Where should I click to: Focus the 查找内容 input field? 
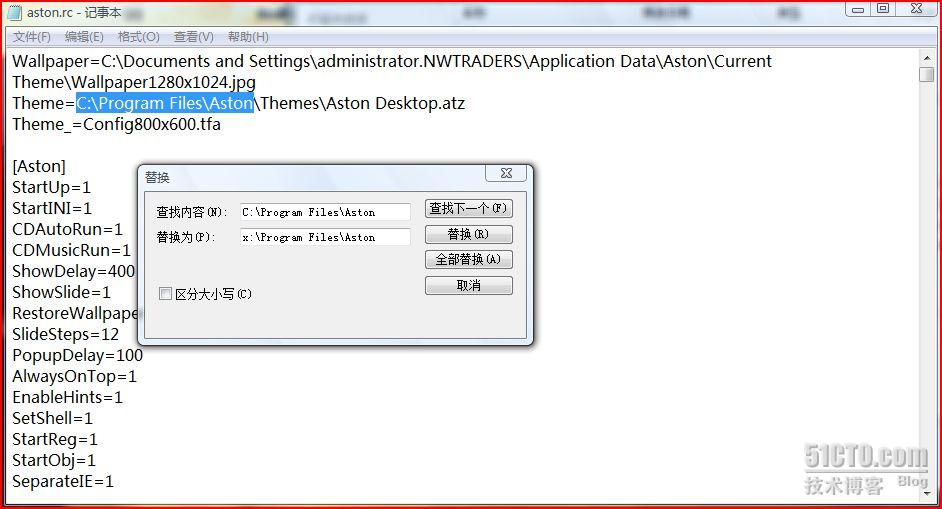[325, 212]
